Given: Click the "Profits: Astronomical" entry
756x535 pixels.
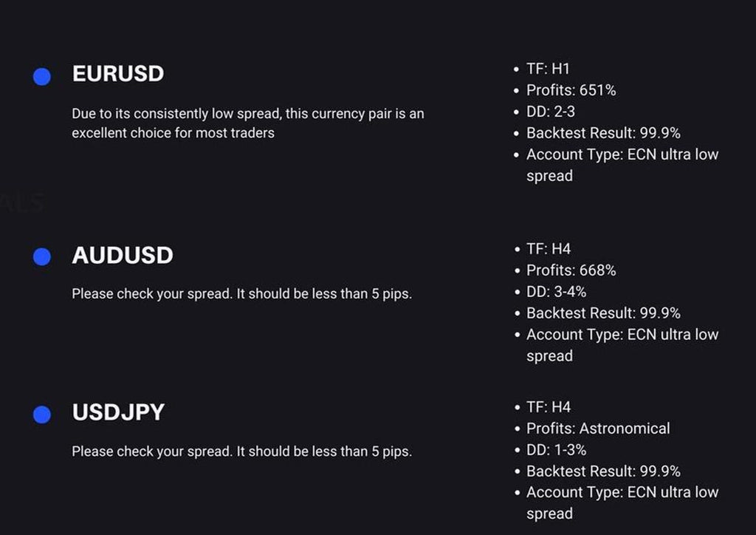Looking at the screenshot, I should 598,428.
